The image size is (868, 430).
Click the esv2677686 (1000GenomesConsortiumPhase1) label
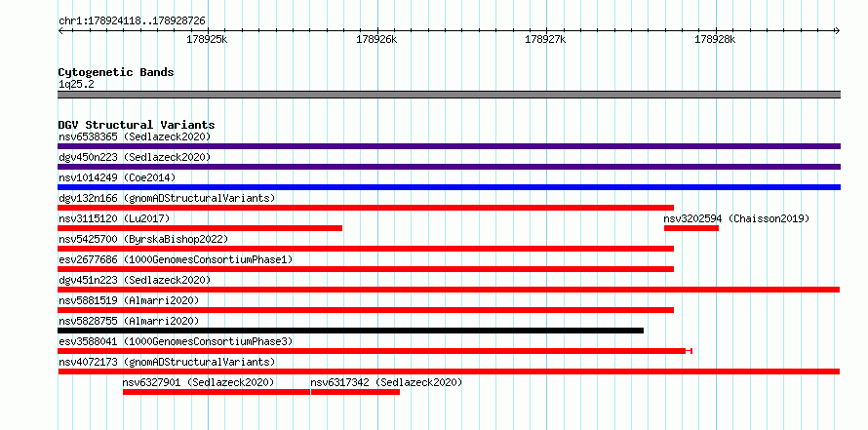pyautogui.click(x=176, y=259)
